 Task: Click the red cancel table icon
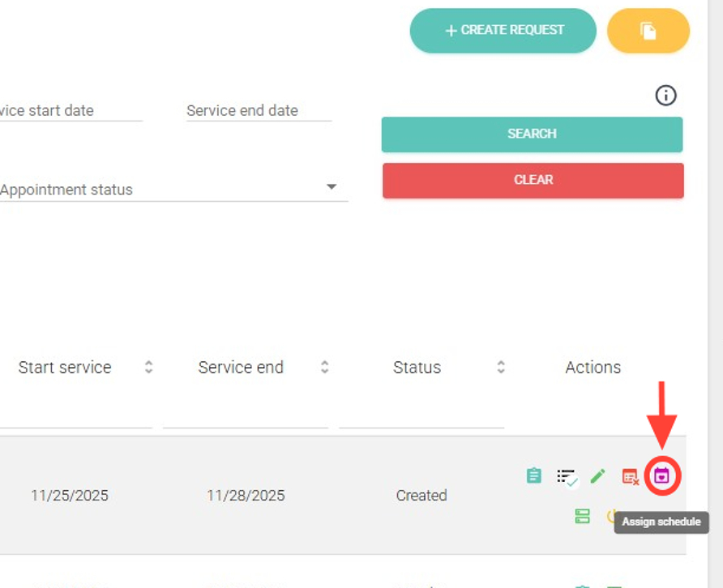tap(630, 477)
